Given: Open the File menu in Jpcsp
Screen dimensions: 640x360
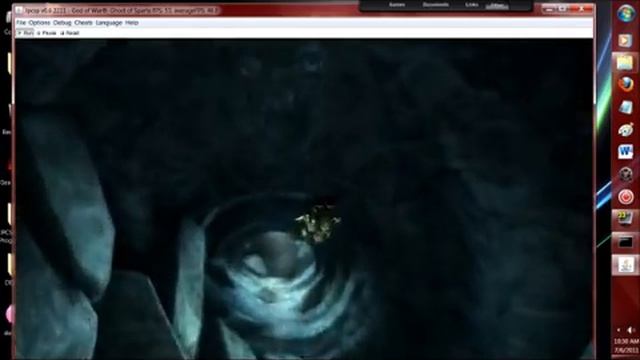Looking at the screenshot, I should coord(21,23).
